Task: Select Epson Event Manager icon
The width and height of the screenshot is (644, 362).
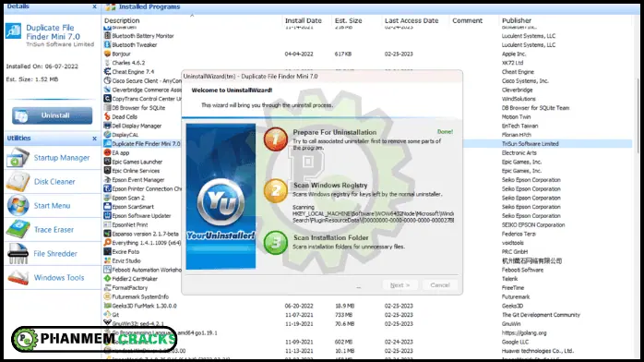Action: point(107,180)
